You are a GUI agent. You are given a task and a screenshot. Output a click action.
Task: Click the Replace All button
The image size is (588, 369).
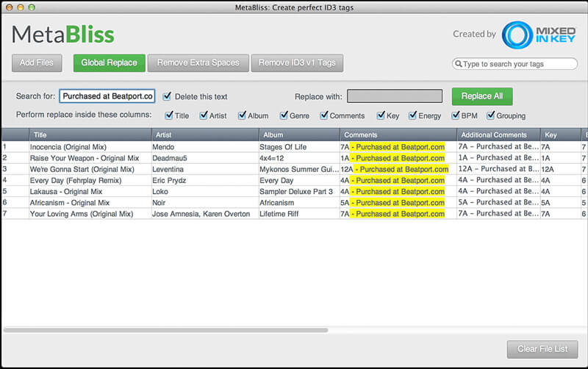pyautogui.click(x=482, y=96)
